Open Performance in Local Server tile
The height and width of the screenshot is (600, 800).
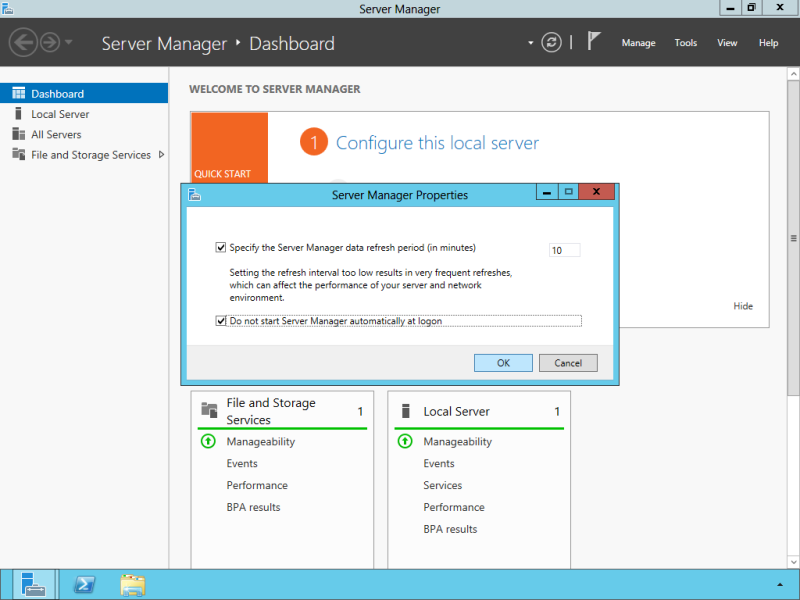(x=454, y=507)
